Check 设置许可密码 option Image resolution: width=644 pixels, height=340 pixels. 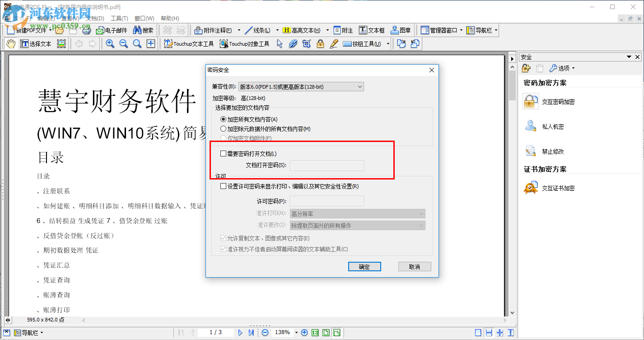coord(223,186)
